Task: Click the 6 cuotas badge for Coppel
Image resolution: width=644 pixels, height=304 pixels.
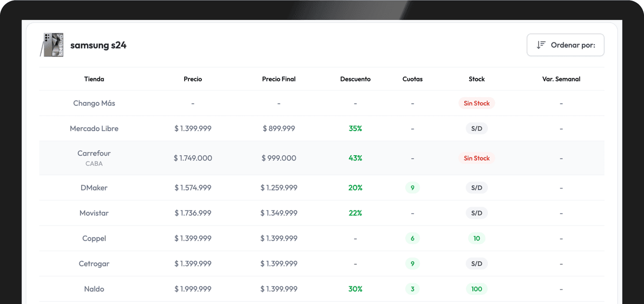Action: coord(412,238)
